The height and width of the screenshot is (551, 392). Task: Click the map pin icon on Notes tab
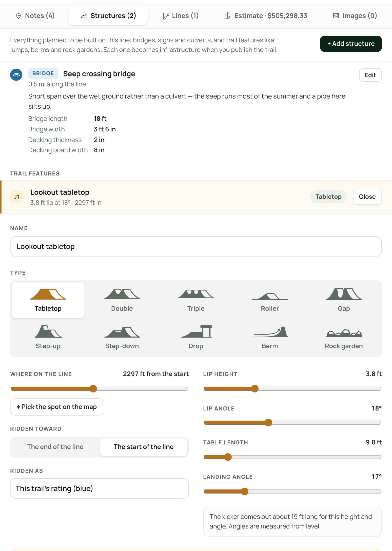click(x=18, y=16)
